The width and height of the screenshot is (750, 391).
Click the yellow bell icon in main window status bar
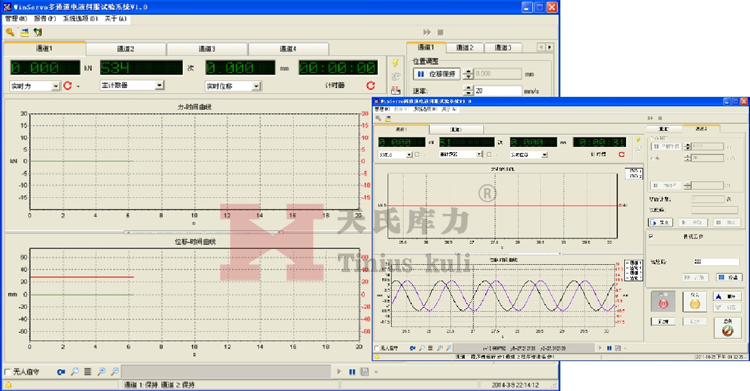point(9,385)
